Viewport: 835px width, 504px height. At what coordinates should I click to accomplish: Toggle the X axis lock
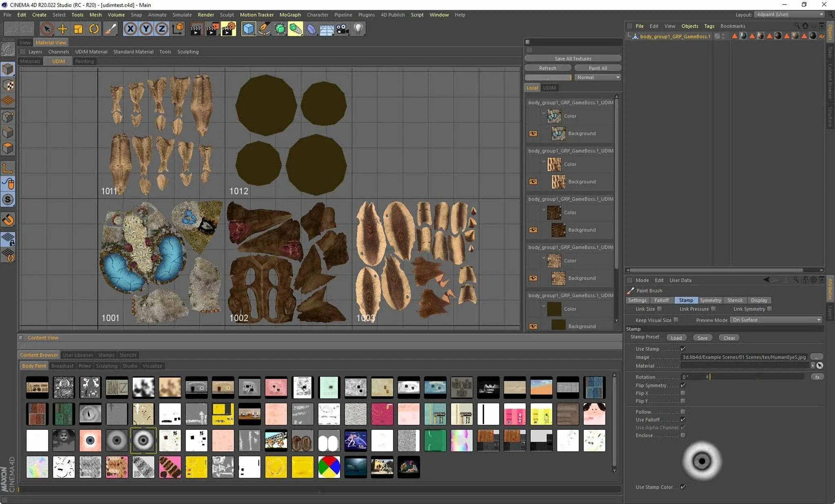pyautogui.click(x=130, y=29)
